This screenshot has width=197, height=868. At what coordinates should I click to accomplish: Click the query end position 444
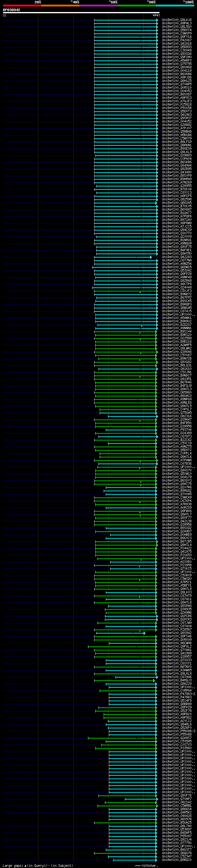[155, 15]
